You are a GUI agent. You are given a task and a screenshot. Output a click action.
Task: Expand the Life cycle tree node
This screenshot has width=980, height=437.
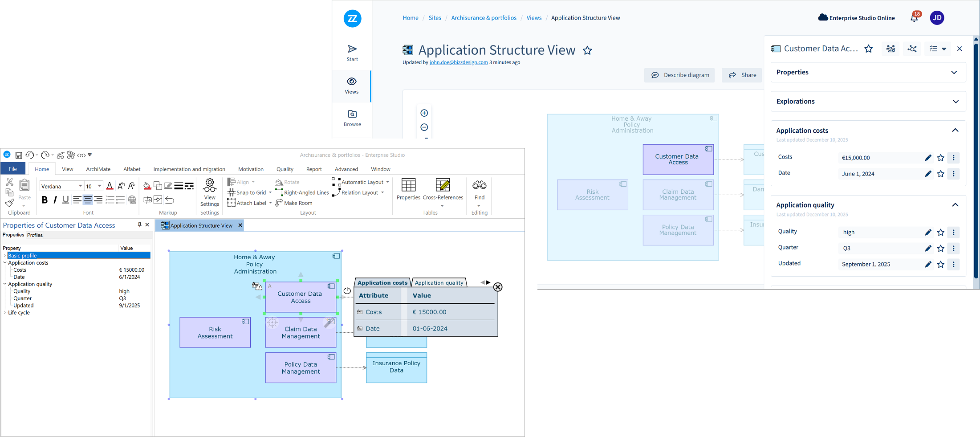coord(5,313)
